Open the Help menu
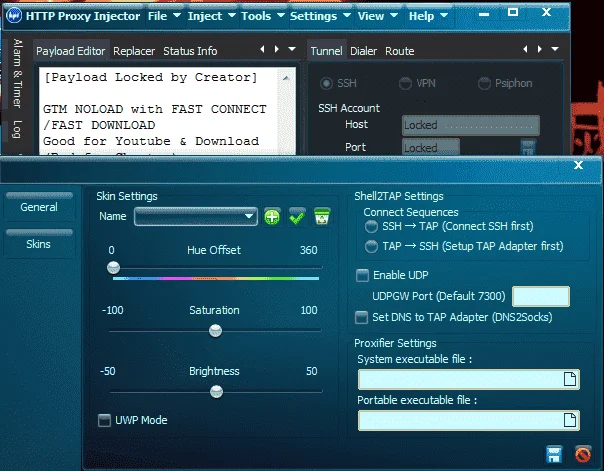The width and height of the screenshot is (604, 471). coord(428,16)
